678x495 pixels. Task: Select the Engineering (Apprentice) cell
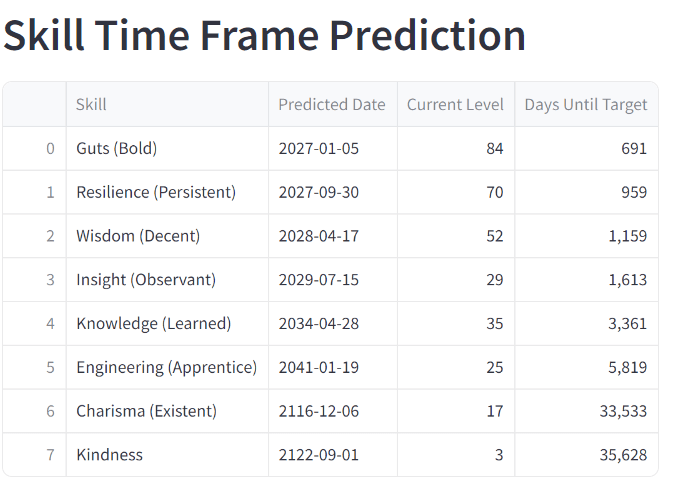click(x=167, y=367)
